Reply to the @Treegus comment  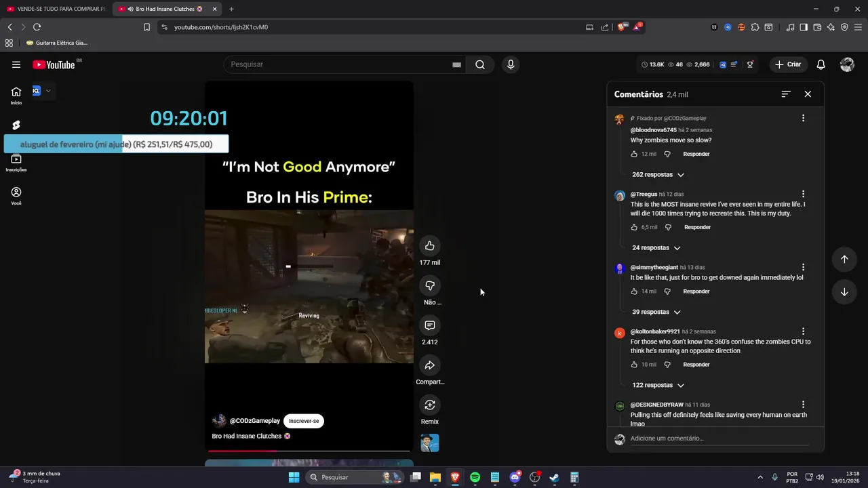[x=697, y=227]
